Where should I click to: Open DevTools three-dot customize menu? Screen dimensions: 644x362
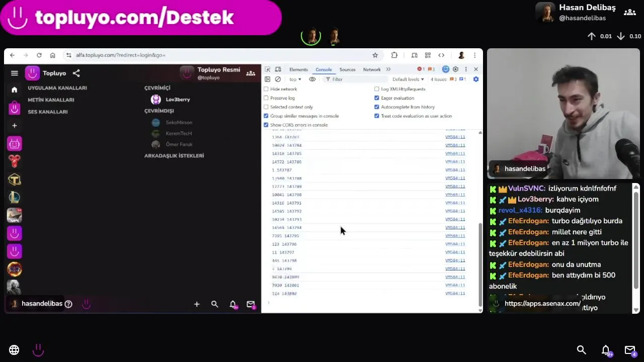[466, 69]
